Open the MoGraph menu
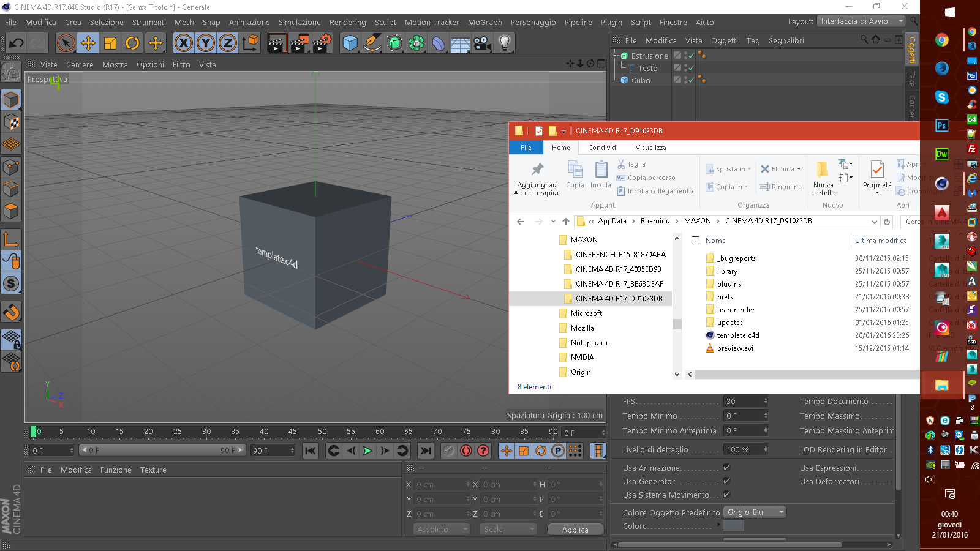The width and height of the screenshot is (980, 551). pyautogui.click(x=484, y=22)
